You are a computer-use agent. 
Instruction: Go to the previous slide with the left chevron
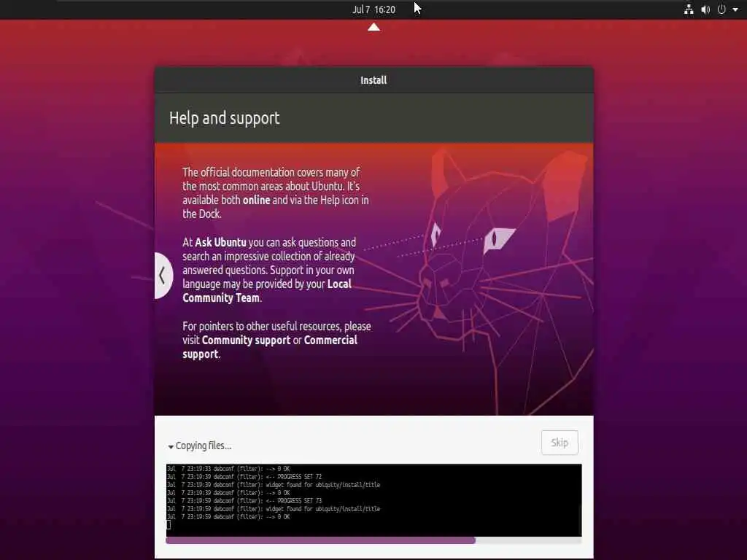(x=163, y=275)
